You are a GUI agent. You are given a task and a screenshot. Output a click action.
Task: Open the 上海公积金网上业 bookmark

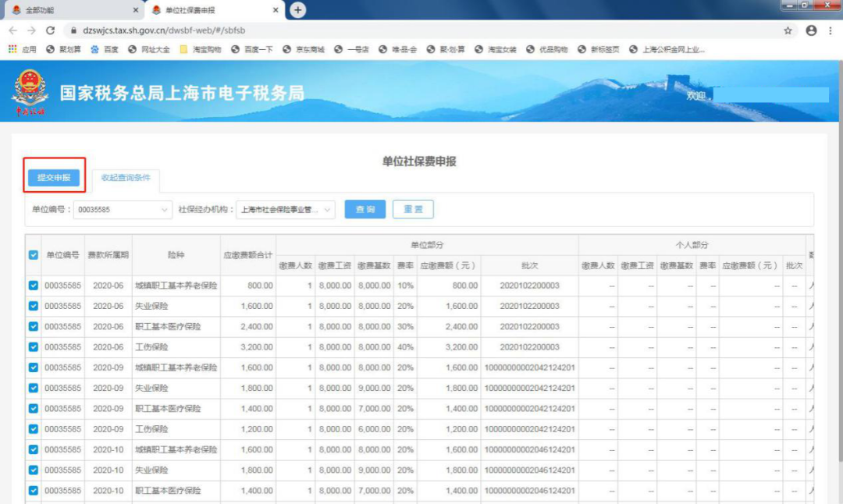point(667,49)
